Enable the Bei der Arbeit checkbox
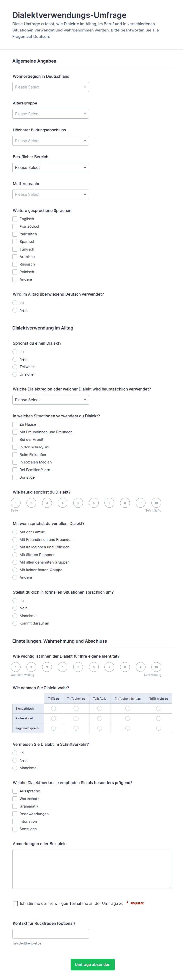The width and height of the screenshot is (183, 980). pyautogui.click(x=15, y=439)
